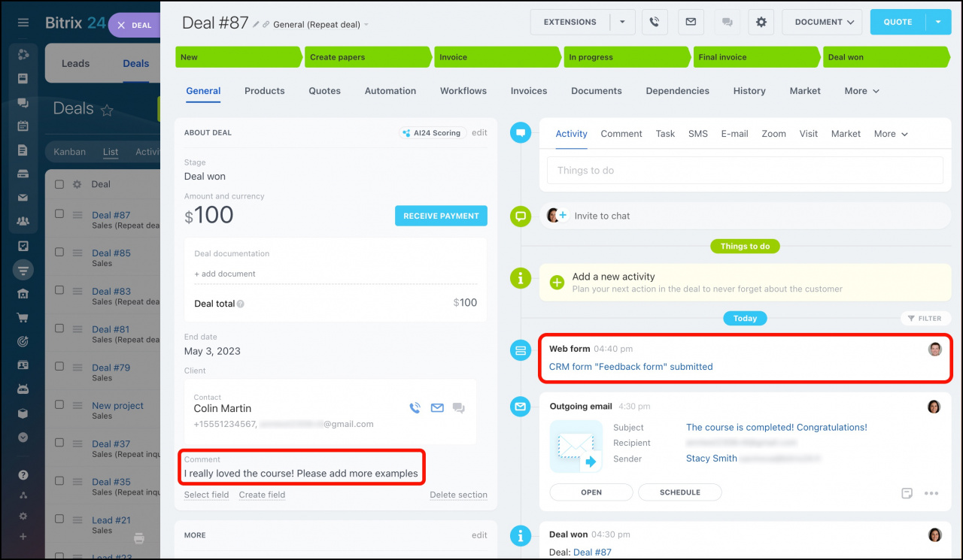The height and width of the screenshot is (560, 963).
Task: Click the note icon on Outgoing email card
Action: [x=907, y=493]
